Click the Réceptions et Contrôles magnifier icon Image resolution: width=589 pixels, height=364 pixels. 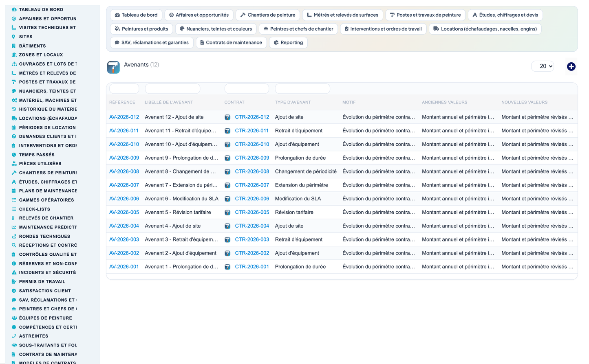pos(14,245)
